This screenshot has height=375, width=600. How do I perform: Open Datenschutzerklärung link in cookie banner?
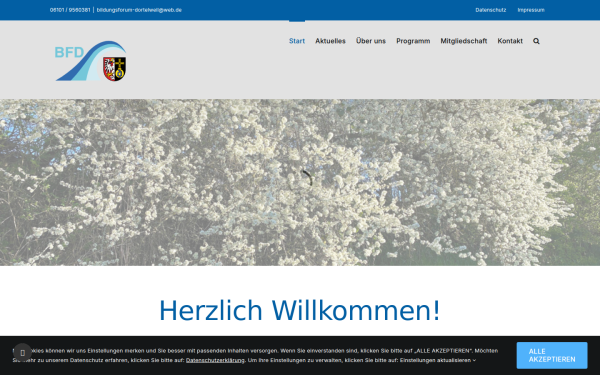pos(215,360)
